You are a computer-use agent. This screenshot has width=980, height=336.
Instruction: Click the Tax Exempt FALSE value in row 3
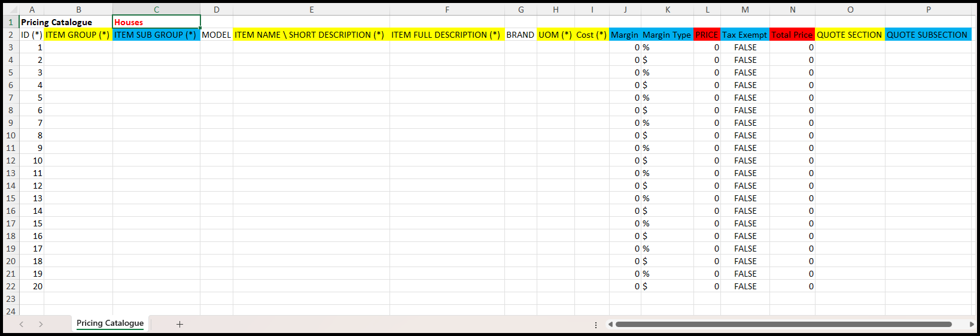(745, 47)
